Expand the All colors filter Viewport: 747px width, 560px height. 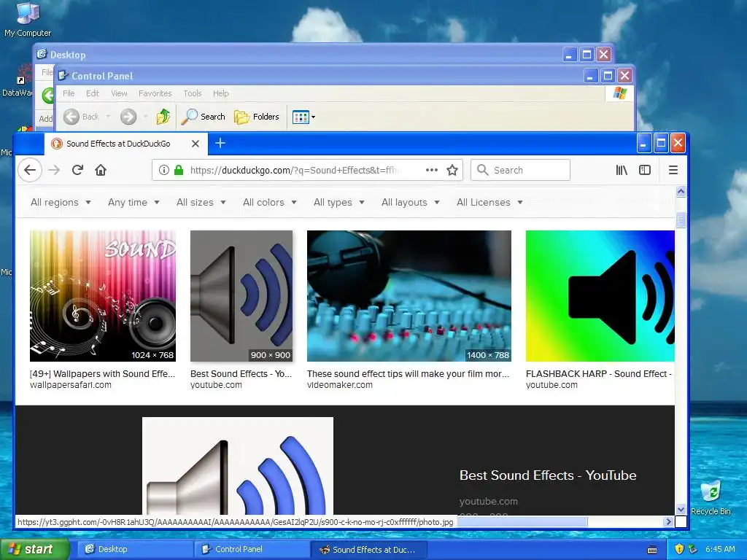[x=270, y=203]
